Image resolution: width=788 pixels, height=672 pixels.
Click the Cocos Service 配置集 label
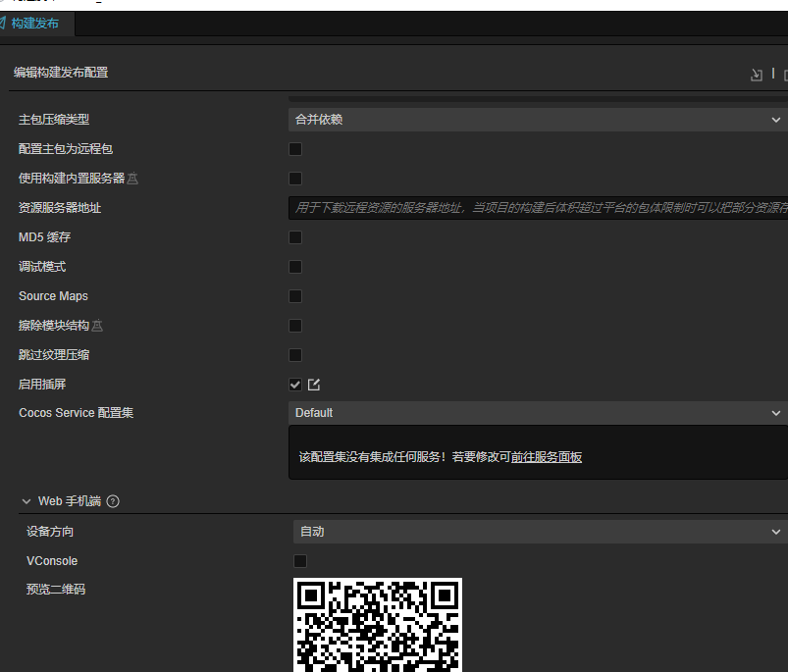(x=76, y=413)
